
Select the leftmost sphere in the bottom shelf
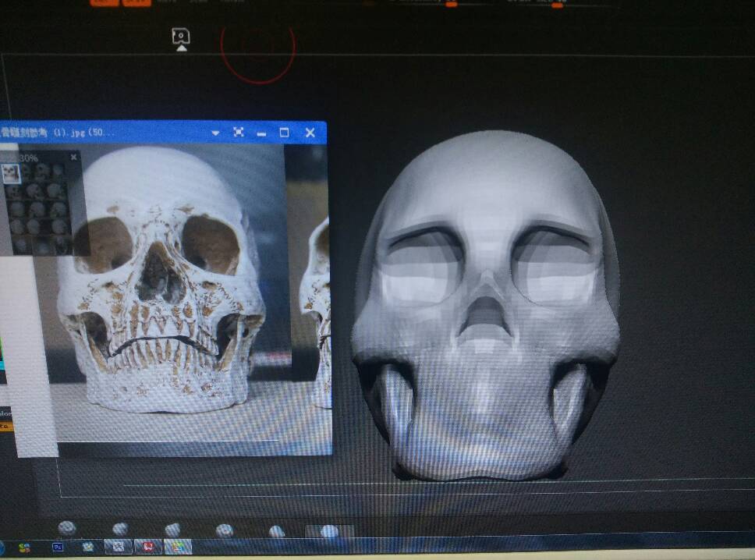pos(67,529)
